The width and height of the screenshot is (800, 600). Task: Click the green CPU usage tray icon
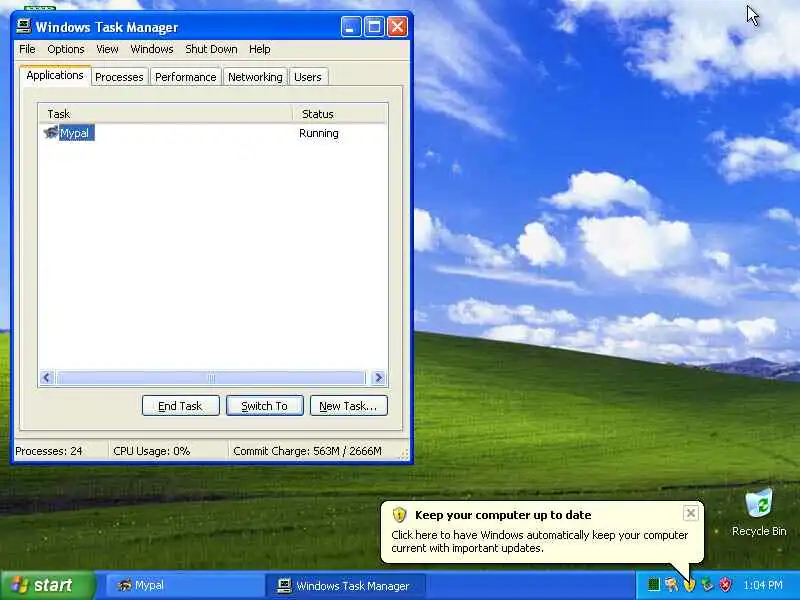(x=653, y=585)
